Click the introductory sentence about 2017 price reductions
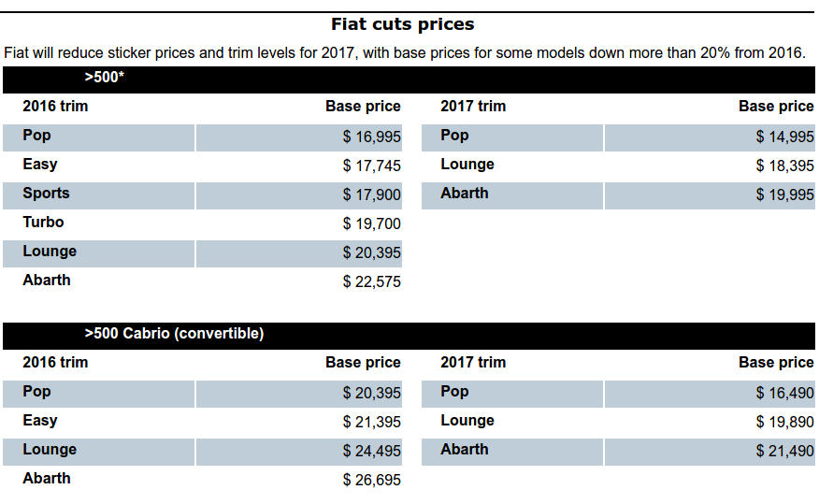Screen dimensions: 819x504 coord(404,52)
